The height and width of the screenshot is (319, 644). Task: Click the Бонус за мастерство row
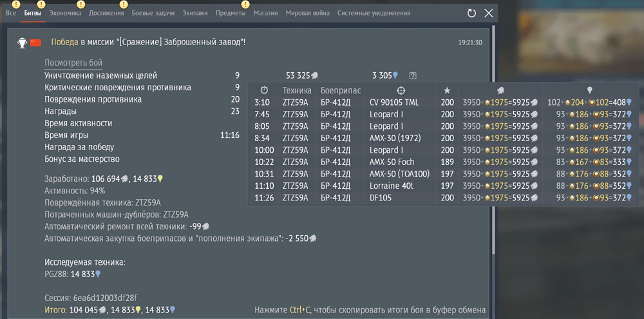pyautogui.click(x=82, y=159)
